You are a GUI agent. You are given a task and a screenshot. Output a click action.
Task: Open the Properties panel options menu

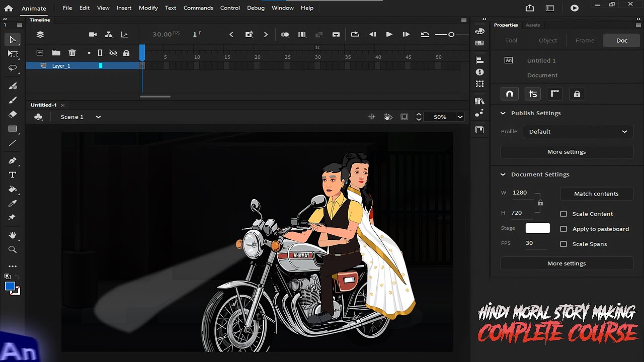click(637, 25)
